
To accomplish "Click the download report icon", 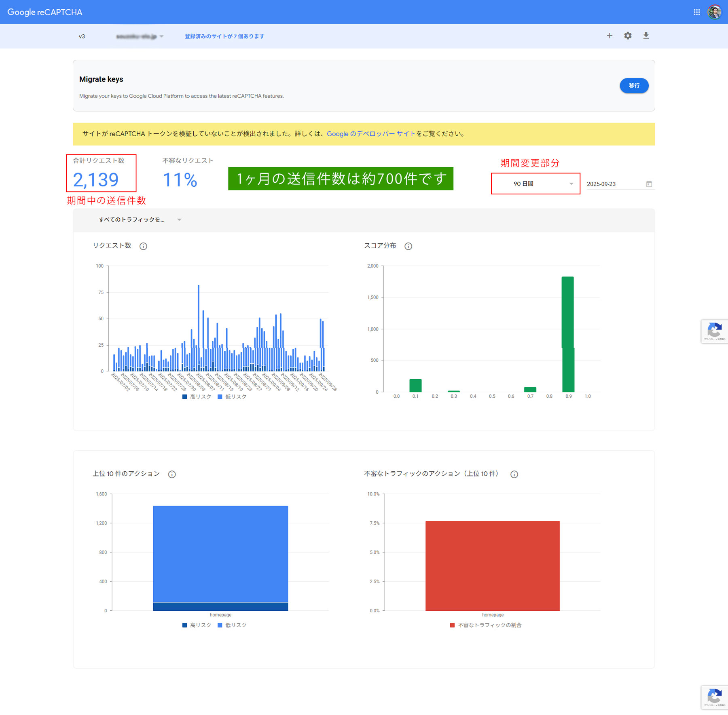I will tap(646, 36).
